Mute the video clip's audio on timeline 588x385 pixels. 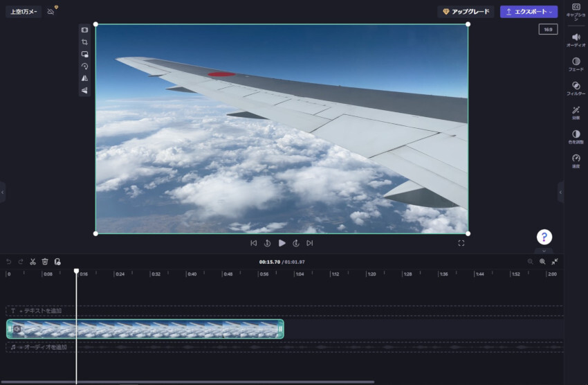(x=17, y=329)
